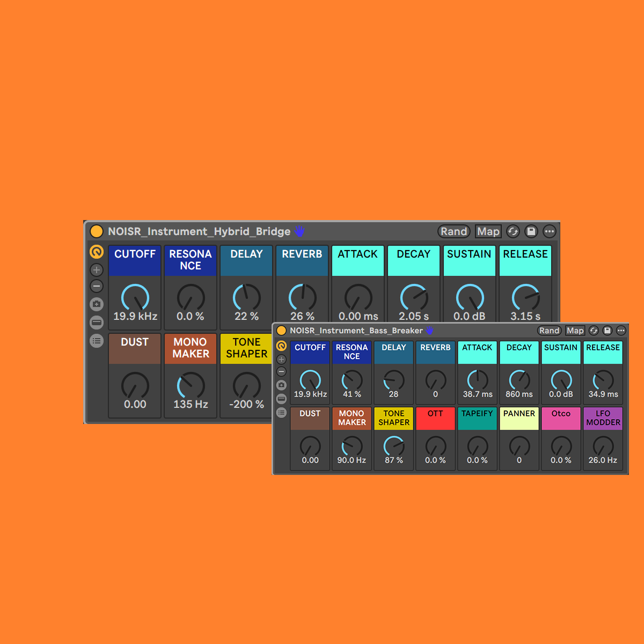Open the ellipsis options menu on Hybrid_Bridge rack

click(x=550, y=231)
